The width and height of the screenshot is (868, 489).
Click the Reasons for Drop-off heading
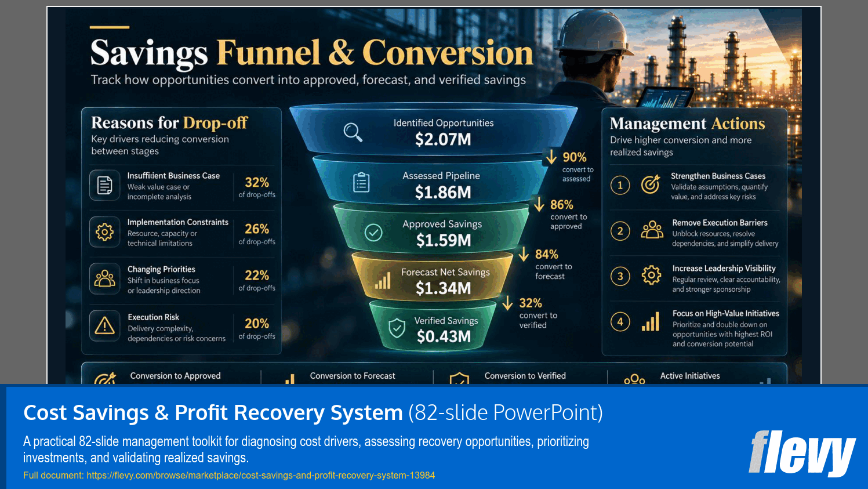169,122
